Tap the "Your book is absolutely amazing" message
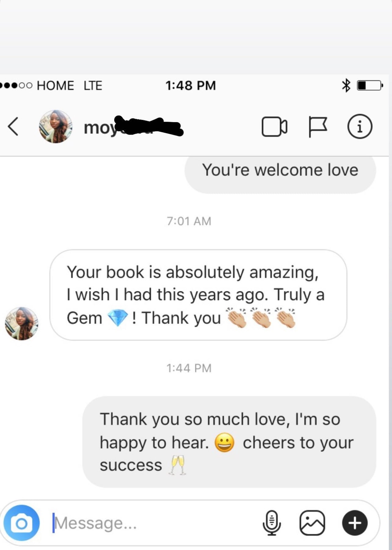 (x=198, y=295)
